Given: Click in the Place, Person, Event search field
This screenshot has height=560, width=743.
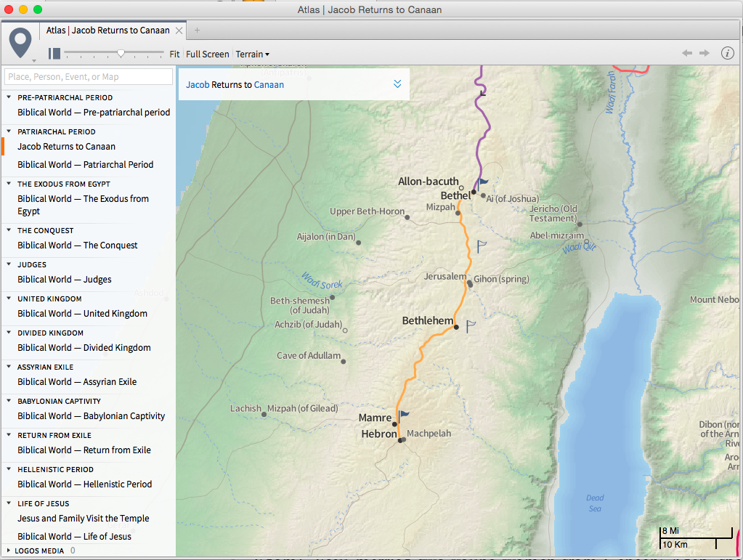Looking at the screenshot, I should click(x=89, y=77).
